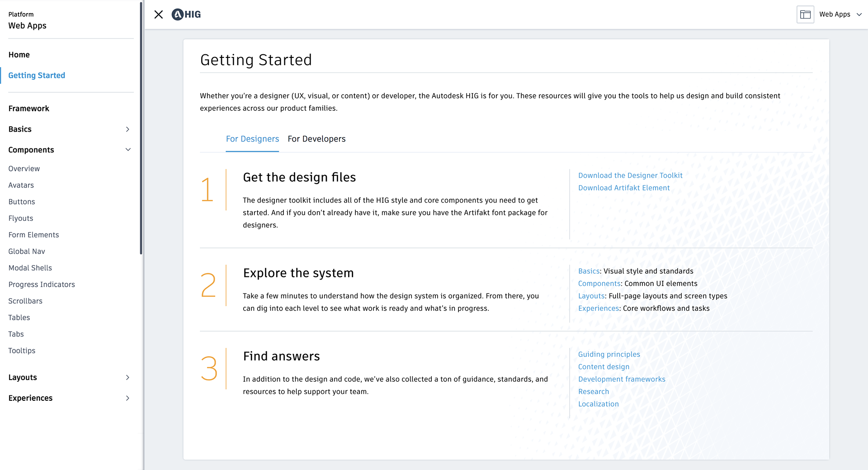Click the platform layout icon beside Web Apps
The width and height of the screenshot is (868, 470).
805,14
